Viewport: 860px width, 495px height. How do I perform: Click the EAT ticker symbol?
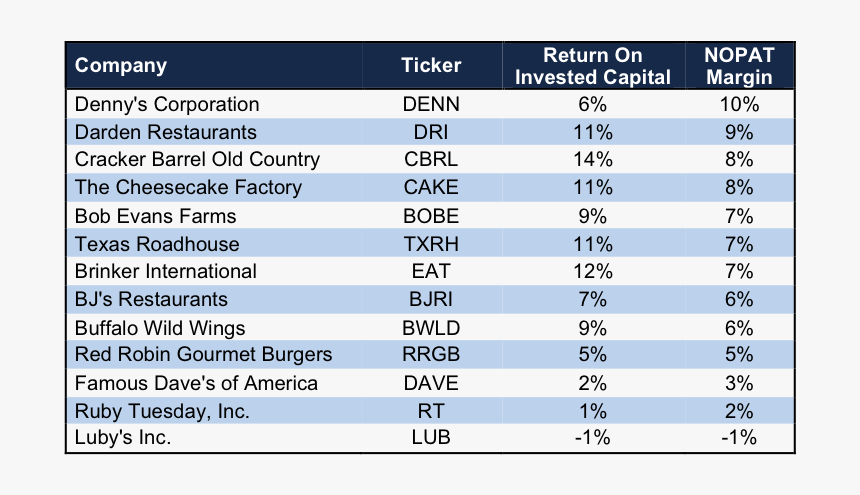431,271
